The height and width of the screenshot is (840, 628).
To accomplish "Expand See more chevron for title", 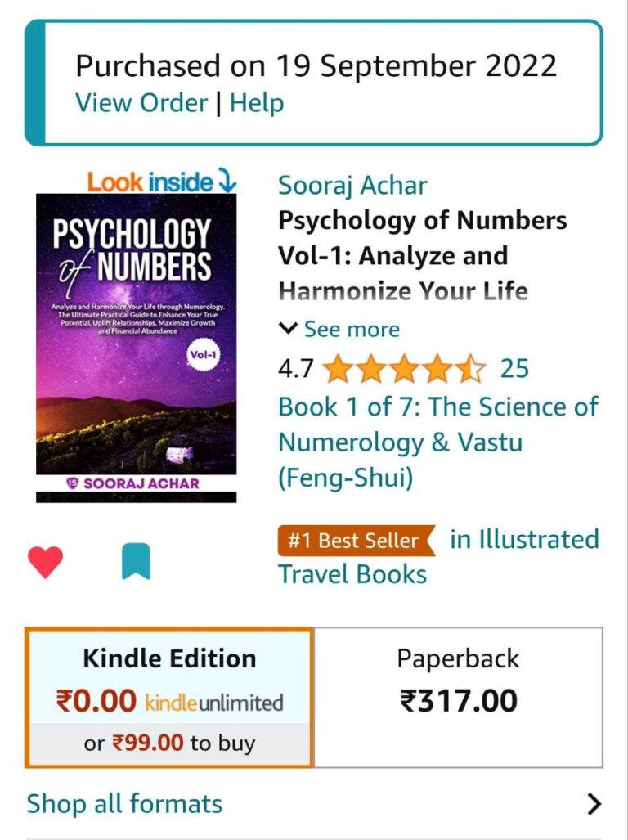I will pyautogui.click(x=288, y=328).
